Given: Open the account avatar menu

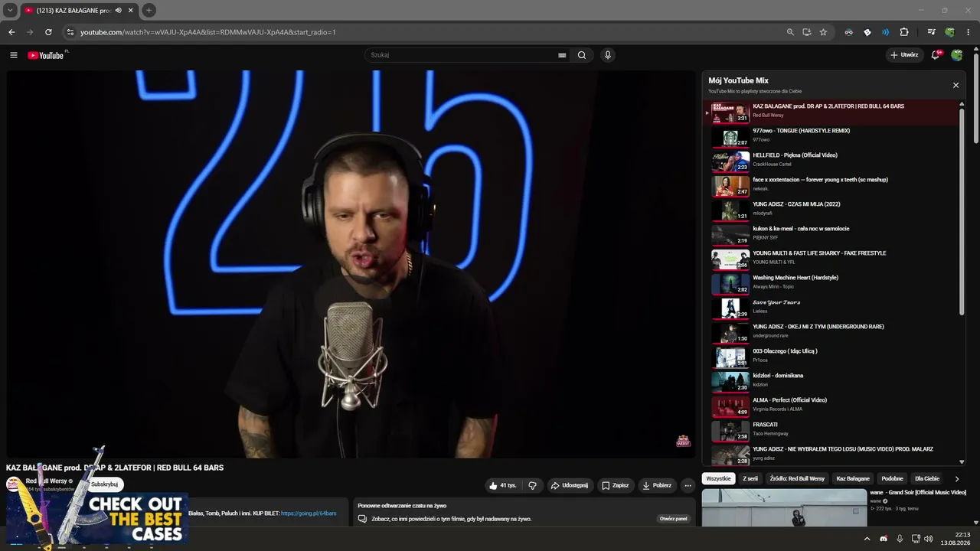Looking at the screenshot, I should pos(957,55).
